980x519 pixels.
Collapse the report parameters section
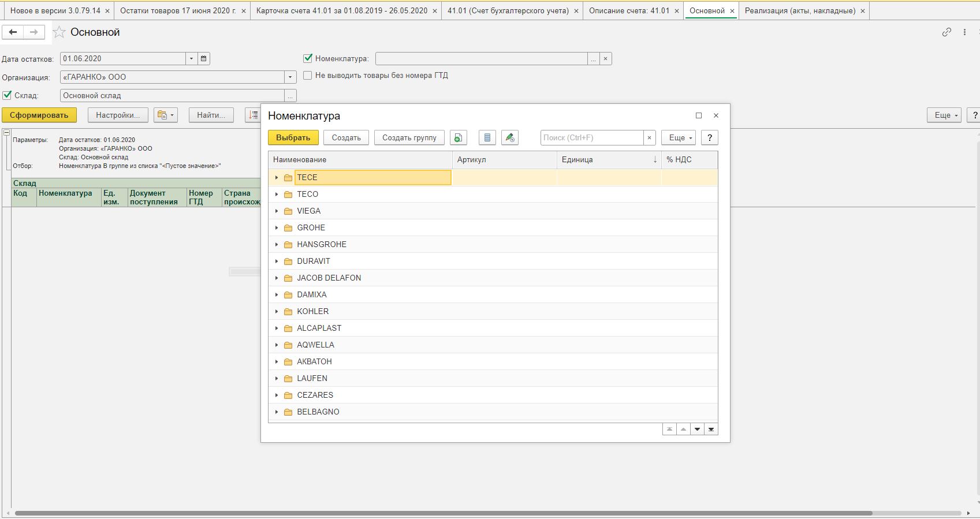click(x=7, y=133)
